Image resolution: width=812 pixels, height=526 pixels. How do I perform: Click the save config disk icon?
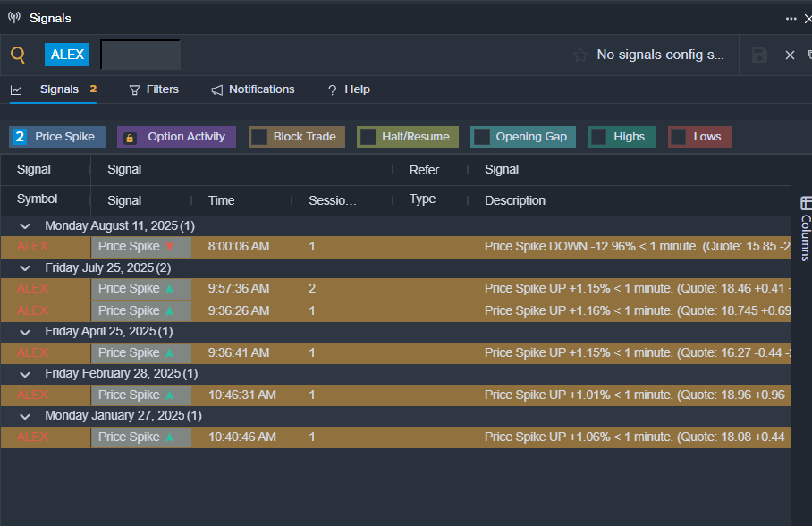click(x=759, y=55)
